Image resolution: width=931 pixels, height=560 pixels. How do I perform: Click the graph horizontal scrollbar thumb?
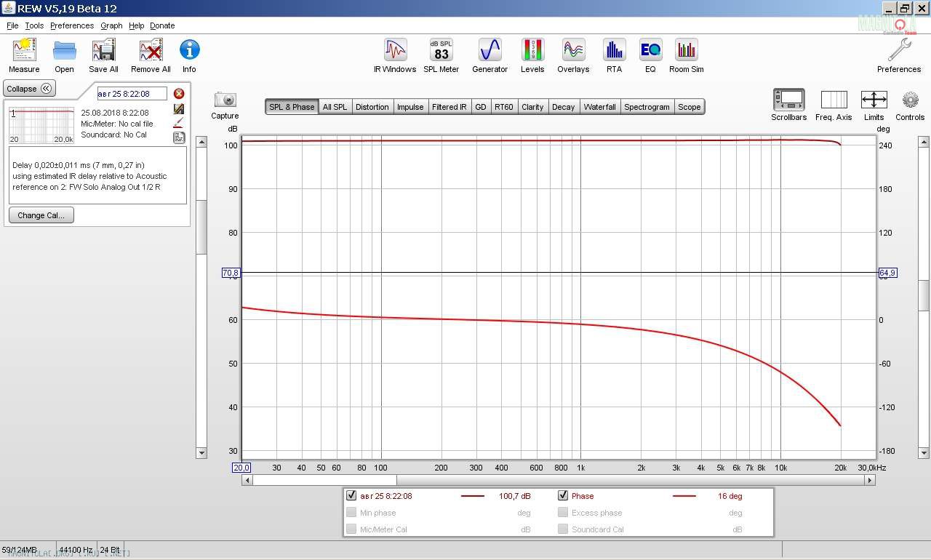324,480
